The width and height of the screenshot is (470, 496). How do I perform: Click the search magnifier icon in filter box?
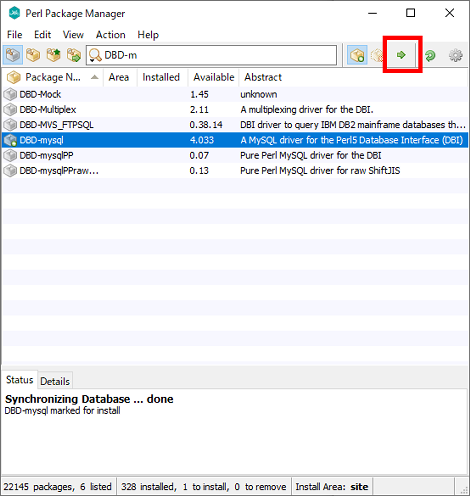95,55
